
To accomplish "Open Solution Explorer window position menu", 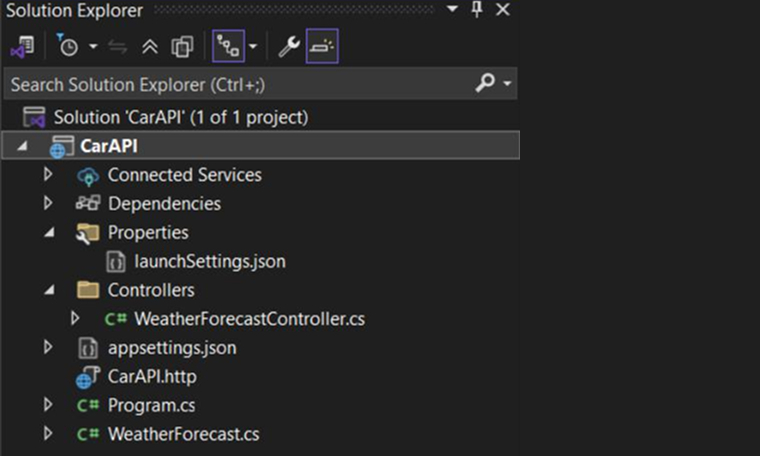I will (x=452, y=9).
